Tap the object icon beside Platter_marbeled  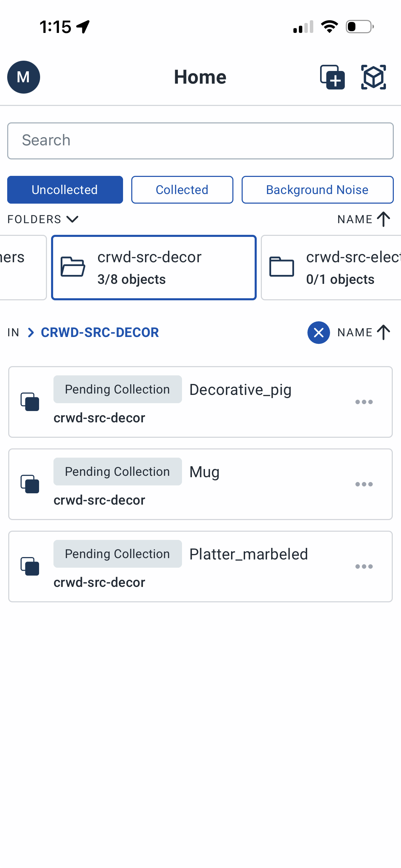tap(30, 566)
